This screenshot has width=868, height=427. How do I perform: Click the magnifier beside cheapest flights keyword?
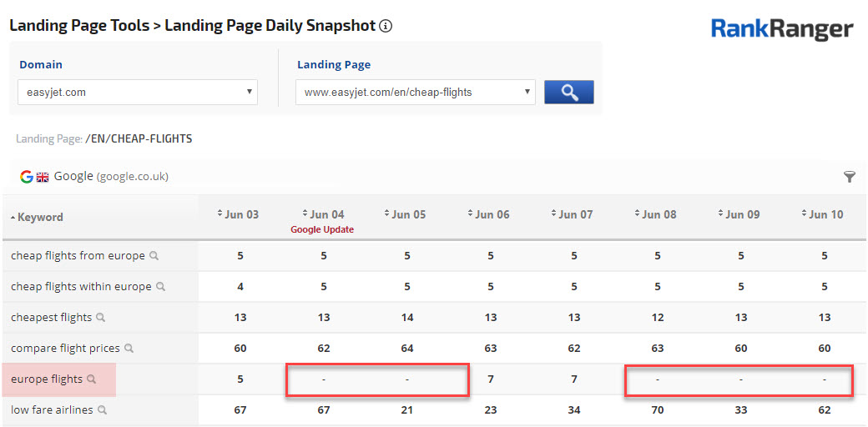pyautogui.click(x=101, y=318)
